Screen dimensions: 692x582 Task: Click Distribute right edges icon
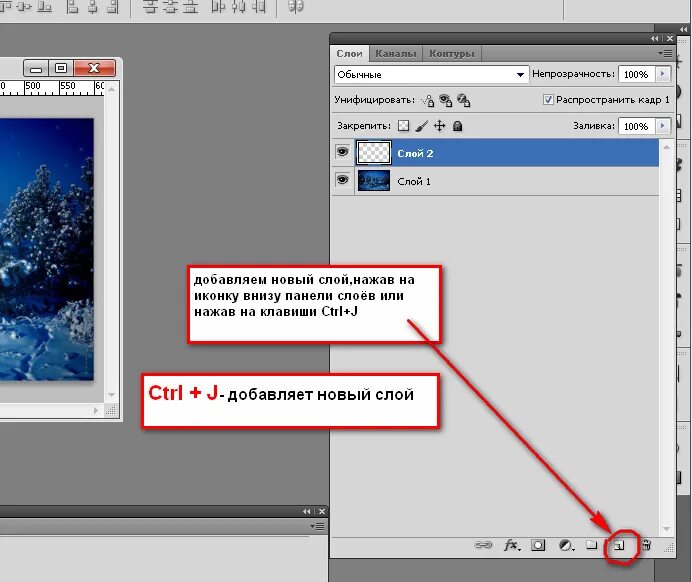259,7
